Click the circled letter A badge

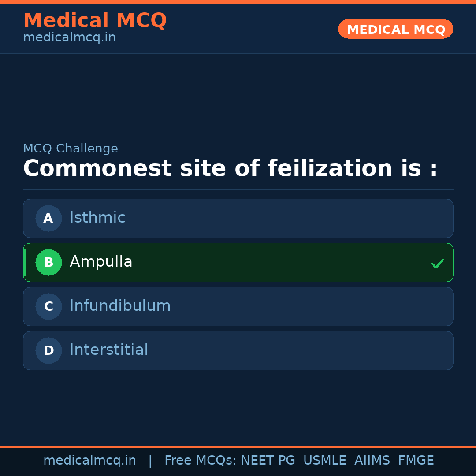pos(48,218)
